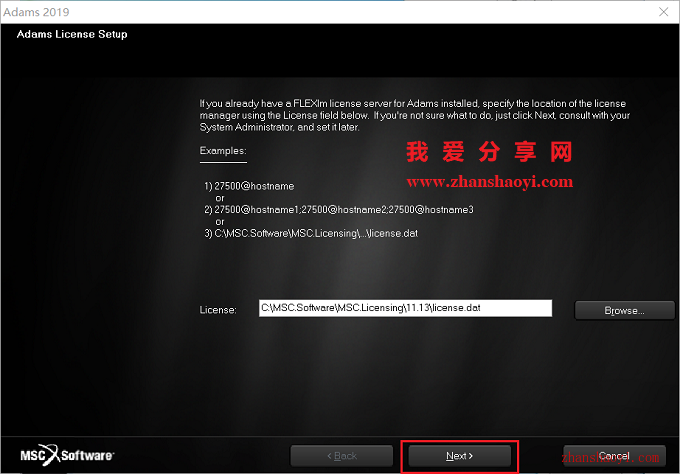Click the Back button
The height and width of the screenshot is (474, 680).
point(342,456)
